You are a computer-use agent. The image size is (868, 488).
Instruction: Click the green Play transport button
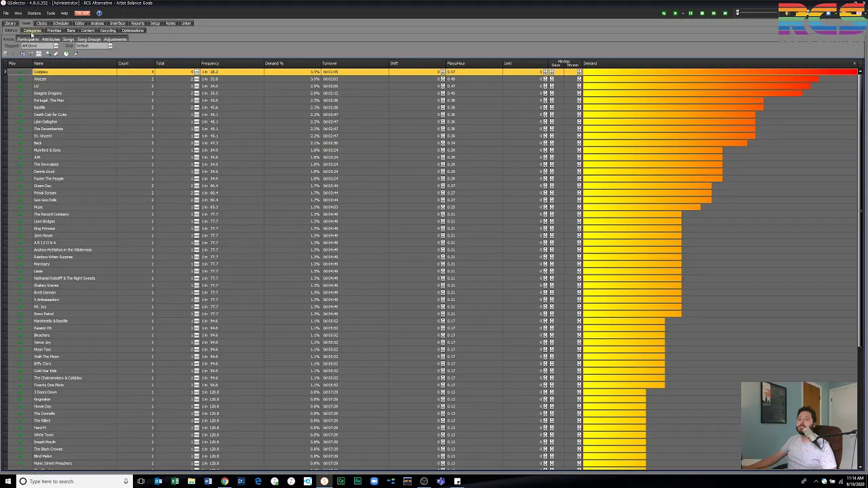pos(675,13)
